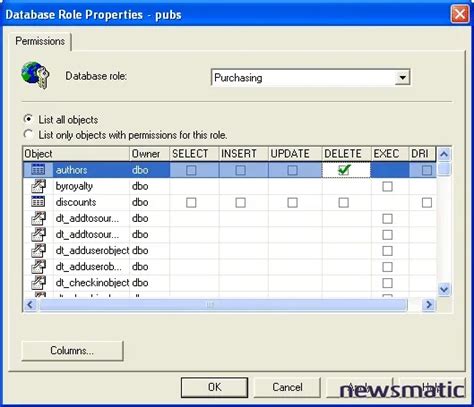The image size is (474, 407).
Task: Click the DRI column header
Action: click(422, 154)
